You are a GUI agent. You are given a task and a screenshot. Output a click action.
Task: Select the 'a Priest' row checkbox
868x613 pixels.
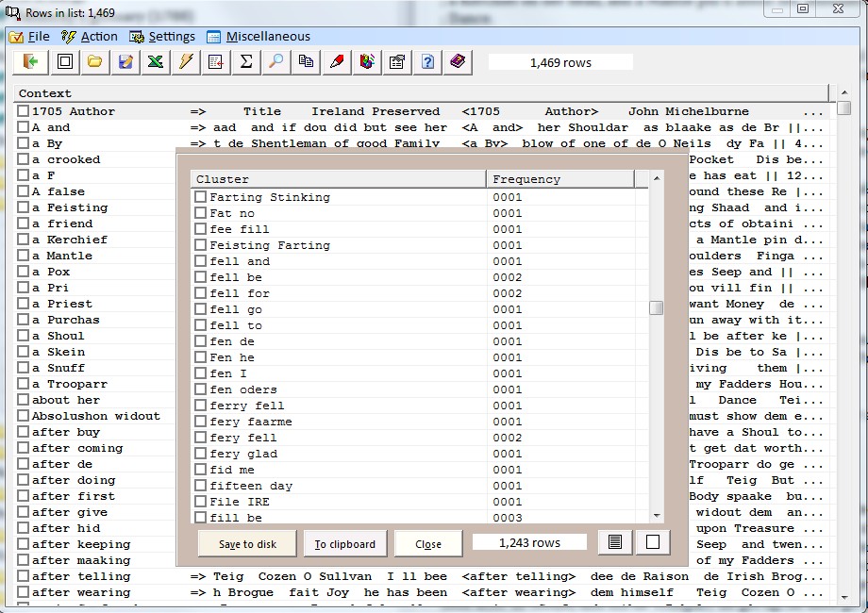[x=24, y=304]
